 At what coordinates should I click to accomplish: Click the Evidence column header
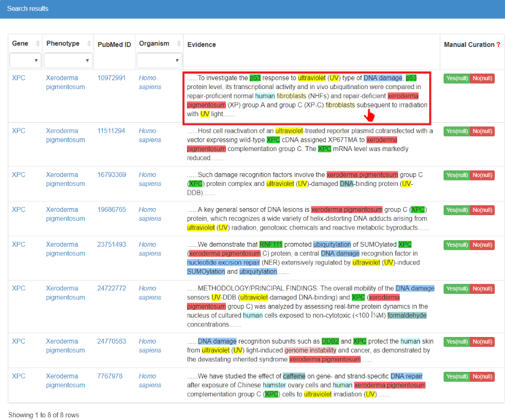click(x=202, y=45)
